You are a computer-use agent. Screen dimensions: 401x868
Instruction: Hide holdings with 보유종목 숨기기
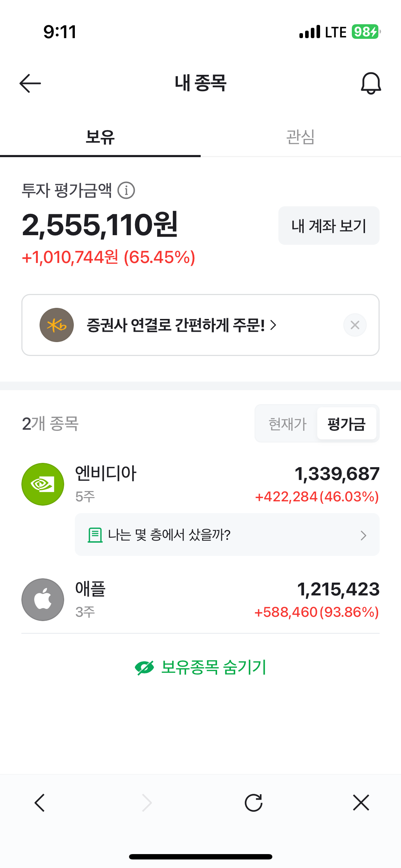point(201,667)
